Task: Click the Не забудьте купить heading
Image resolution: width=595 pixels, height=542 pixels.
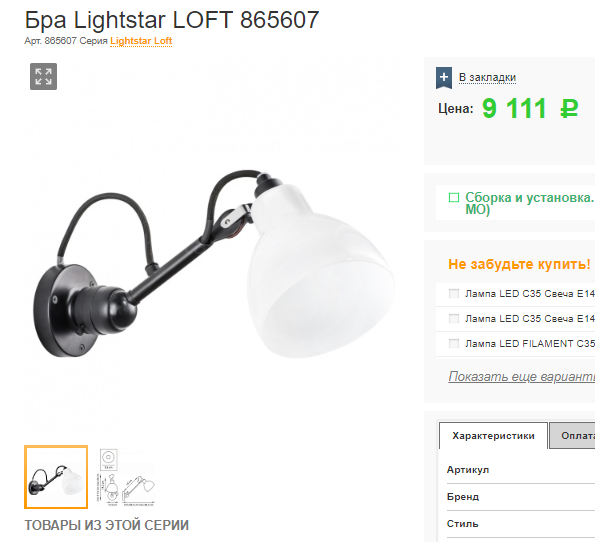Action: point(519,264)
